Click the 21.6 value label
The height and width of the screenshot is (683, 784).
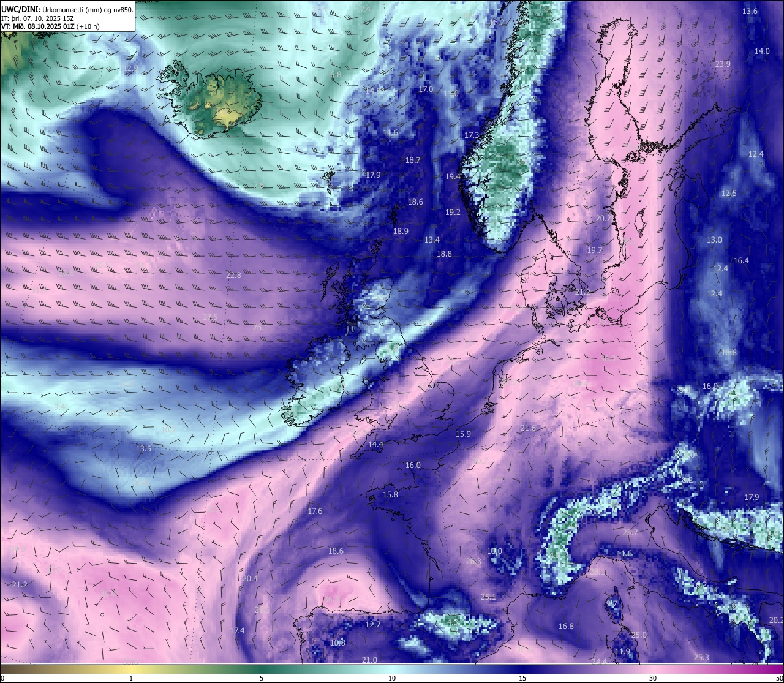coord(528,428)
